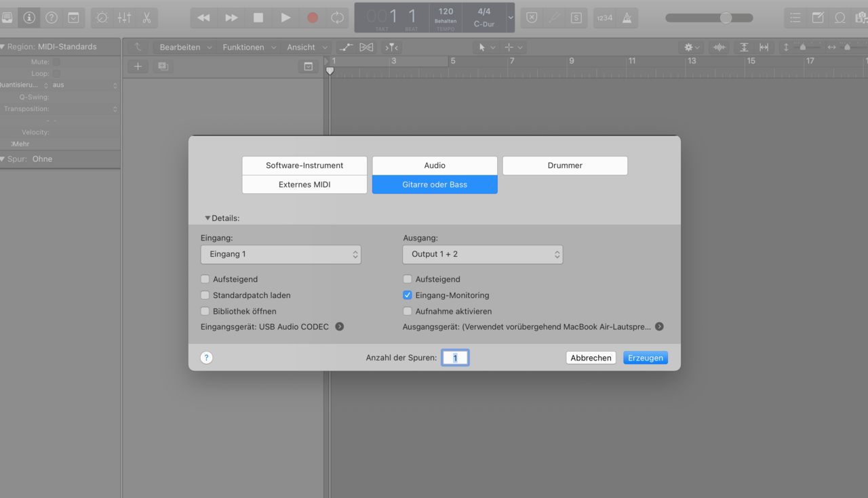Viewport: 868px width, 498px height.
Task: Open the Output 1 + 2 dropdown
Action: [482, 255]
